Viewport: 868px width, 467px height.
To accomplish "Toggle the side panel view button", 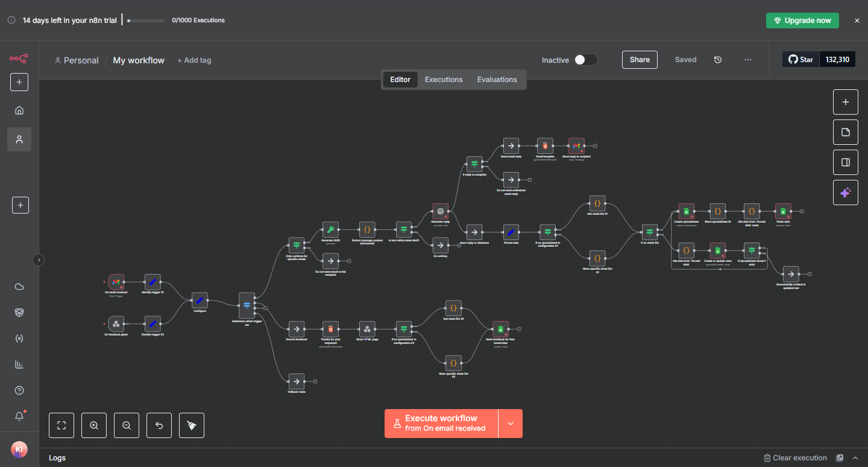I will tap(845, 162).
